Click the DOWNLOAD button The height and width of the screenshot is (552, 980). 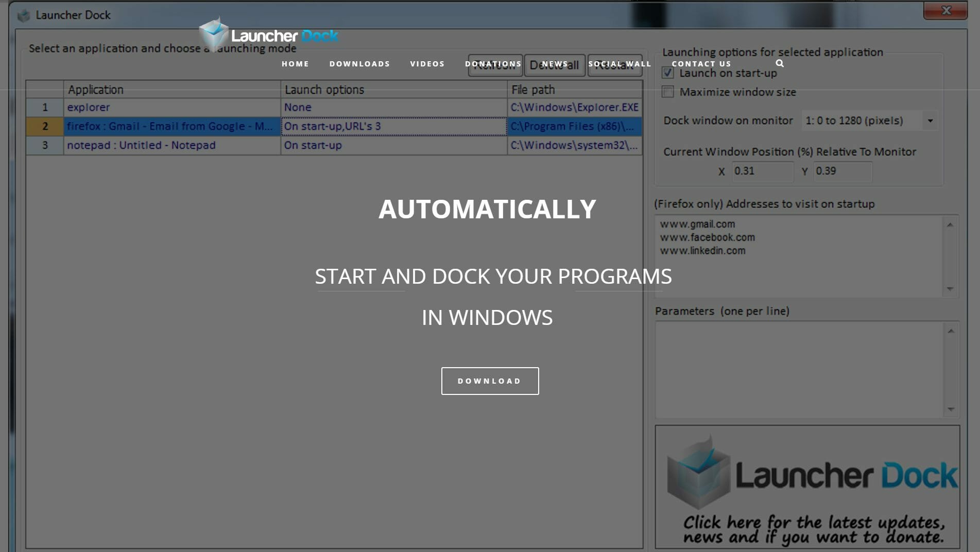tap(489, 381)
